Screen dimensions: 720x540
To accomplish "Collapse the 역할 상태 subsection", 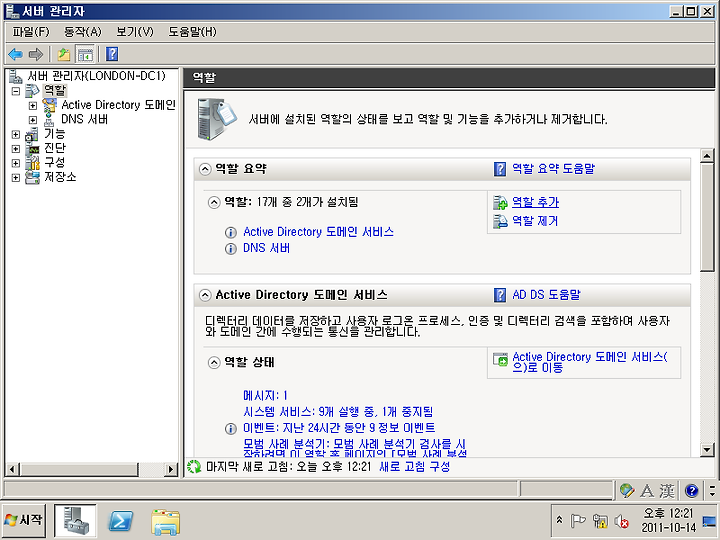I will point(214,363).
